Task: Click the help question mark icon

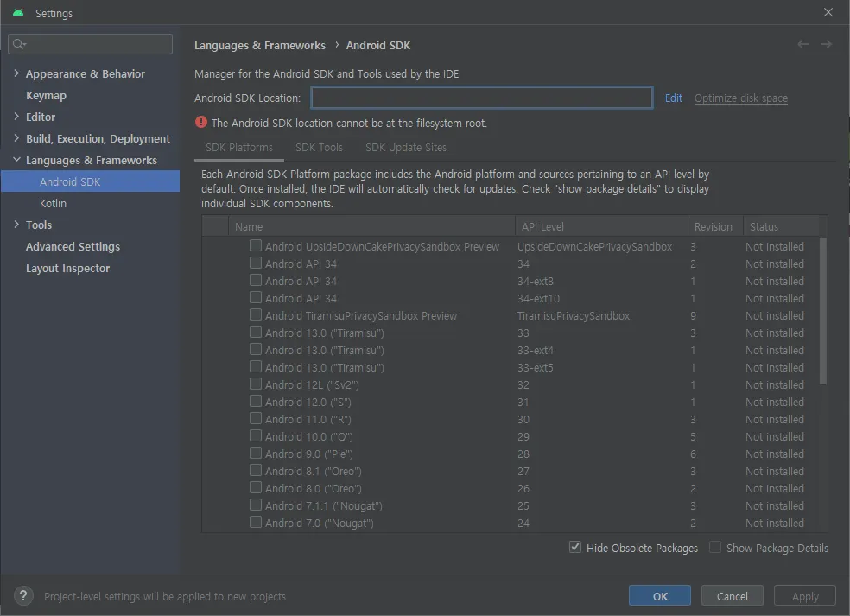Action: click(25, 596)
